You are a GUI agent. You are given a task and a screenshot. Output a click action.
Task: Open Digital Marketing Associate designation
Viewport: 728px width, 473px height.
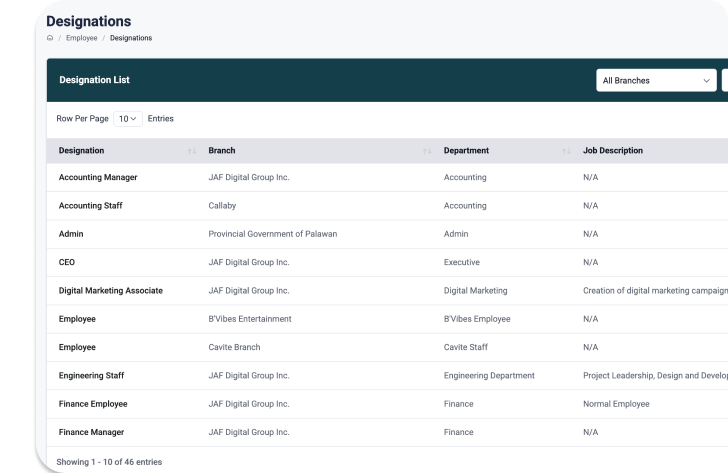pyautogui.click(x=110, y=291)
